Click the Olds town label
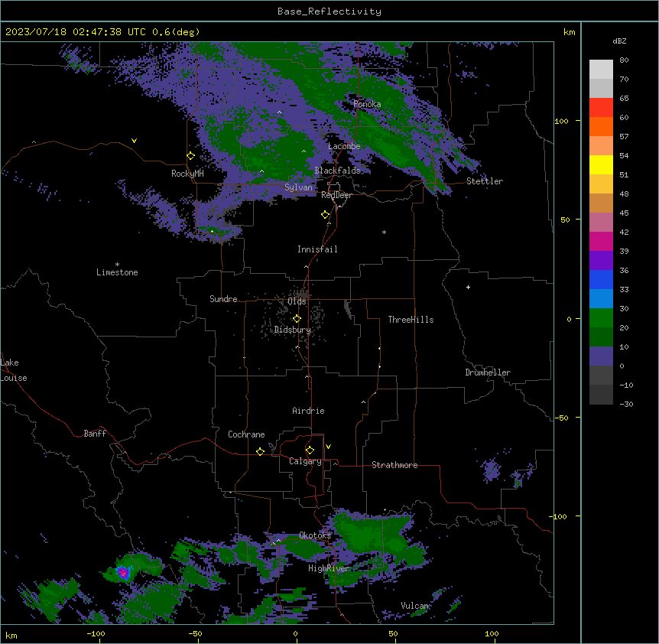 297,301
